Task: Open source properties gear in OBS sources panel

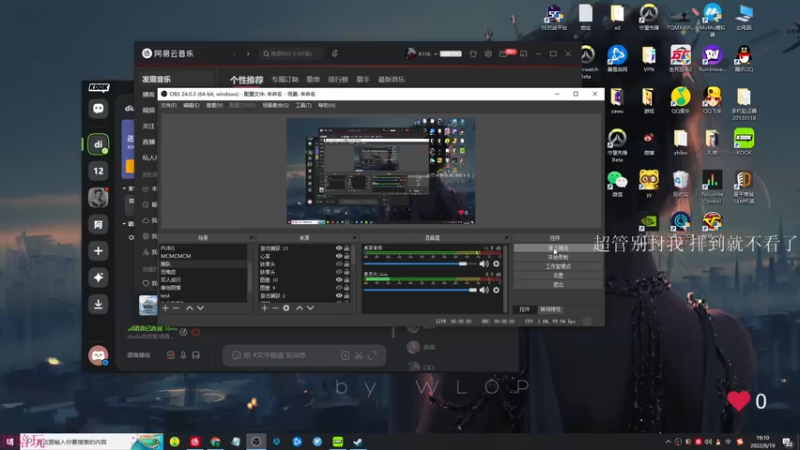Action: click(286, 308)
